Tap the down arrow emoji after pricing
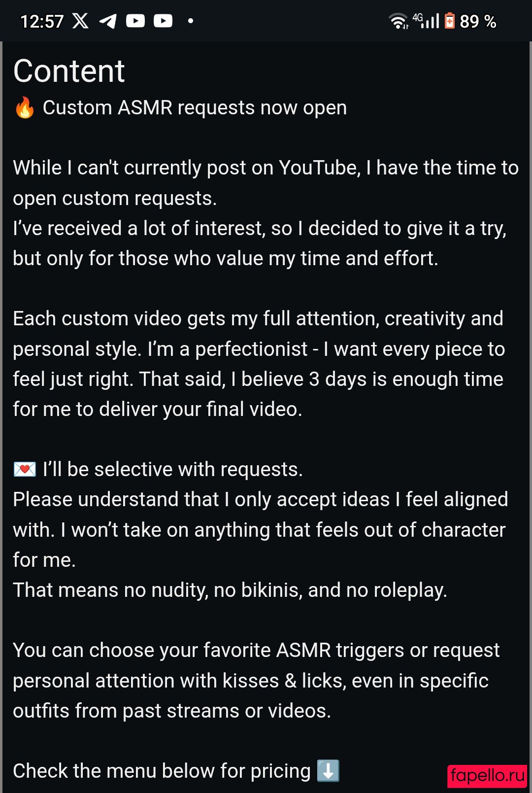This screenshot has height=793, width=532. pos(328,771)
